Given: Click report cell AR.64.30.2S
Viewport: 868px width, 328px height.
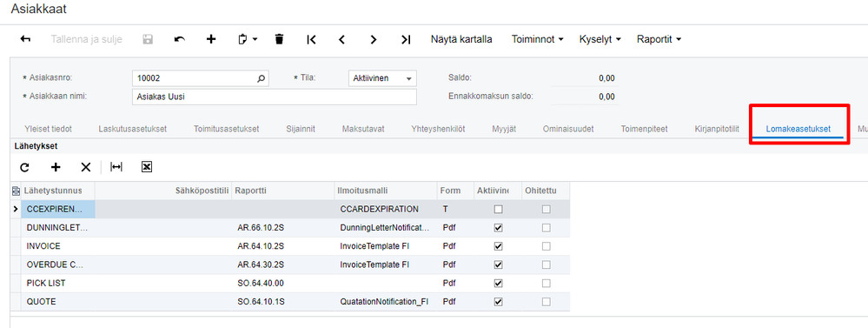Looking at the screenshot, I should (x=283, y=264).
